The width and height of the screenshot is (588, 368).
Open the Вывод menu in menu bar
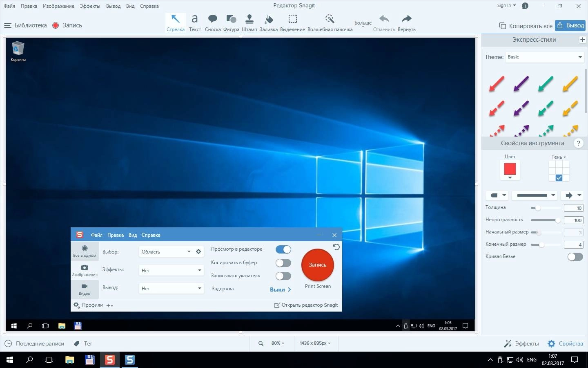(113, 6)
